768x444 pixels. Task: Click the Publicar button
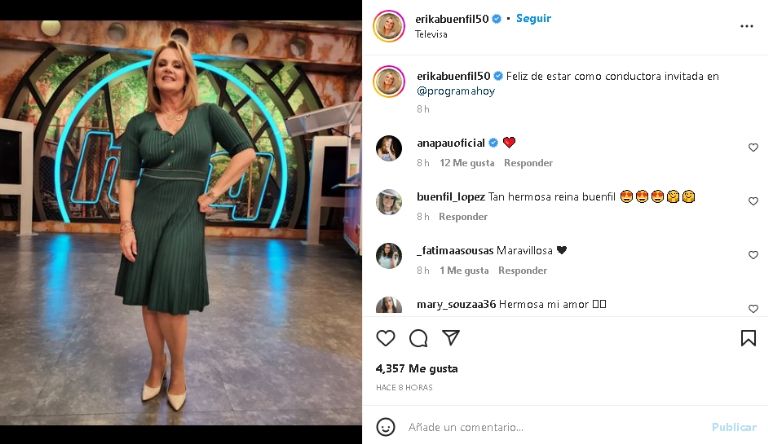734,427
